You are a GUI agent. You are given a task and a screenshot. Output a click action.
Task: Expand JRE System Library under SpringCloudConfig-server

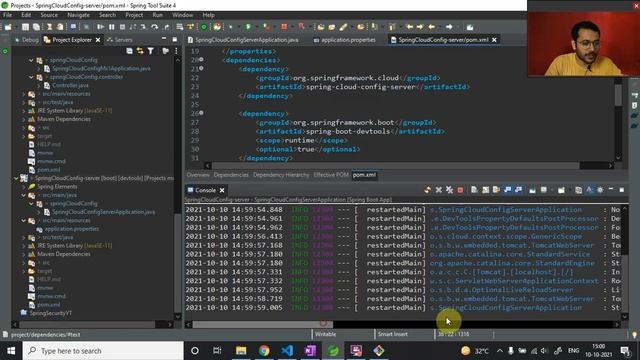click(x=24, y=246)
